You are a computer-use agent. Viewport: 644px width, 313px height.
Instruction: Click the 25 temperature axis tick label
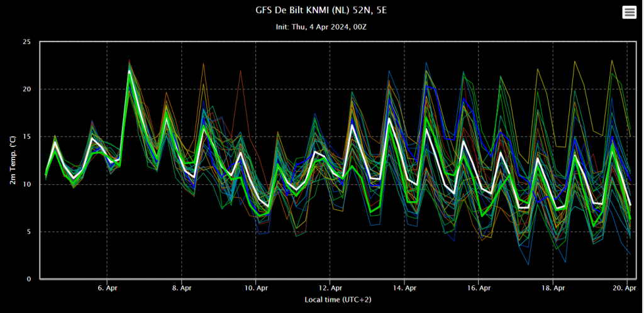(x=29, y=42)
